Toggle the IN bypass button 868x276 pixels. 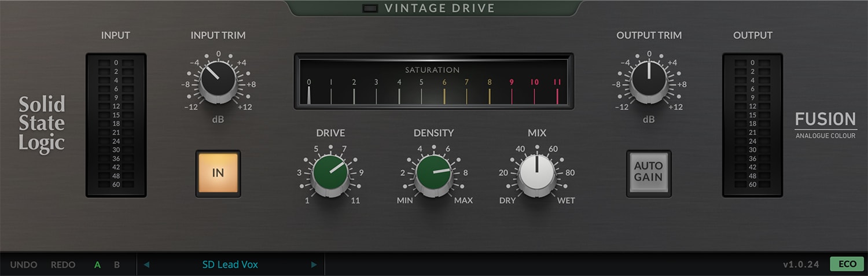pos(218,174)
